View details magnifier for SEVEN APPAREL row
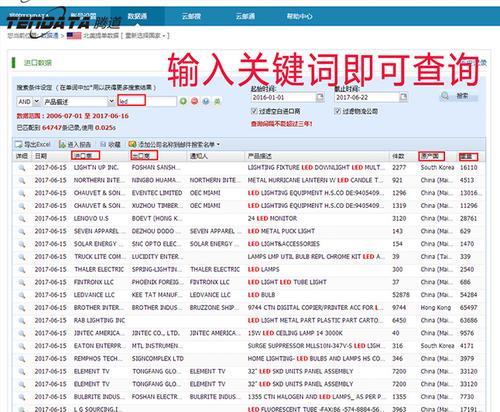The width and height of the screenshot is (500, 412). [x=22, y=231]
